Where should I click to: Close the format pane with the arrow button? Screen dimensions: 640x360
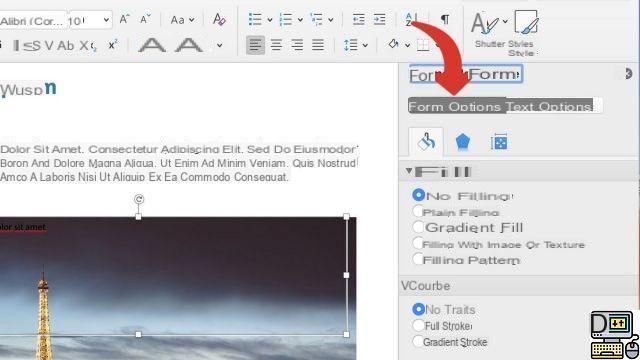[x=629, y=73]
